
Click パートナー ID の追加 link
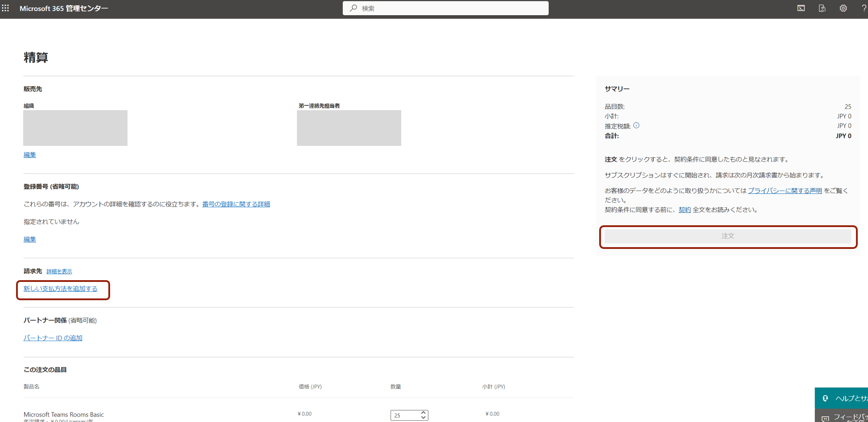point(53,338)
